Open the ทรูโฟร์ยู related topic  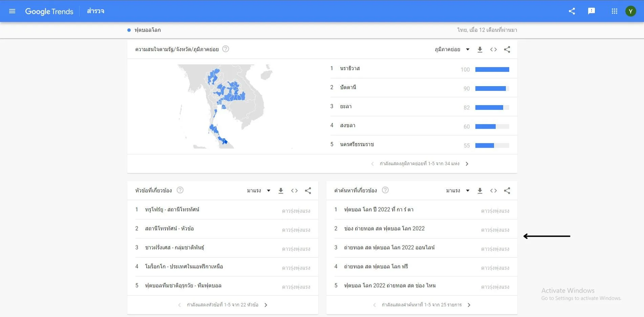pyautogui.click(x=172, y=210)
